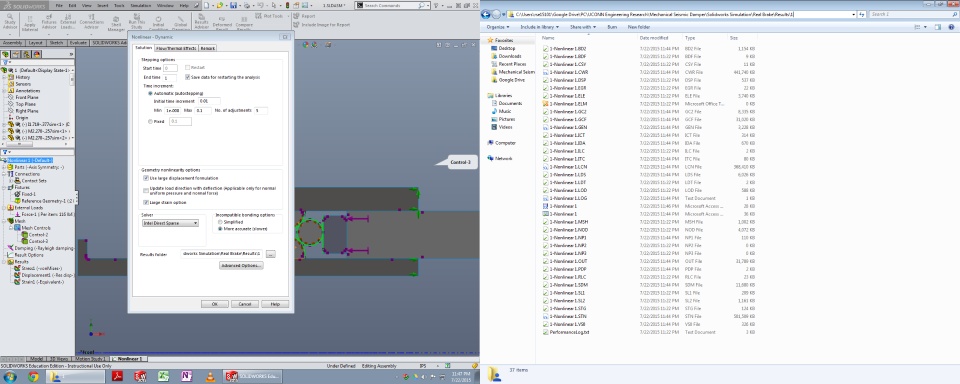Select the Fixed time increment option
The image size is (960, 384).
coord(149,122)
